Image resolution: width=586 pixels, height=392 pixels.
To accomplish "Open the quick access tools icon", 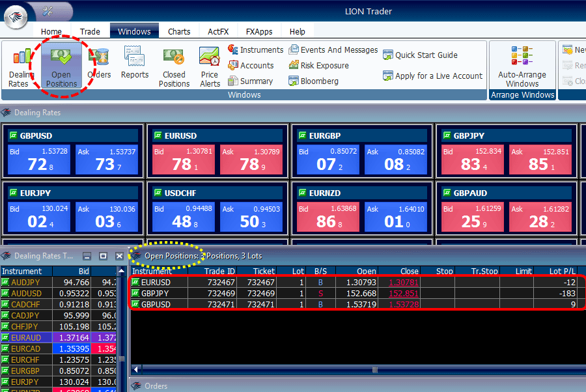I will pyautogui.click(x=48, y=11).
